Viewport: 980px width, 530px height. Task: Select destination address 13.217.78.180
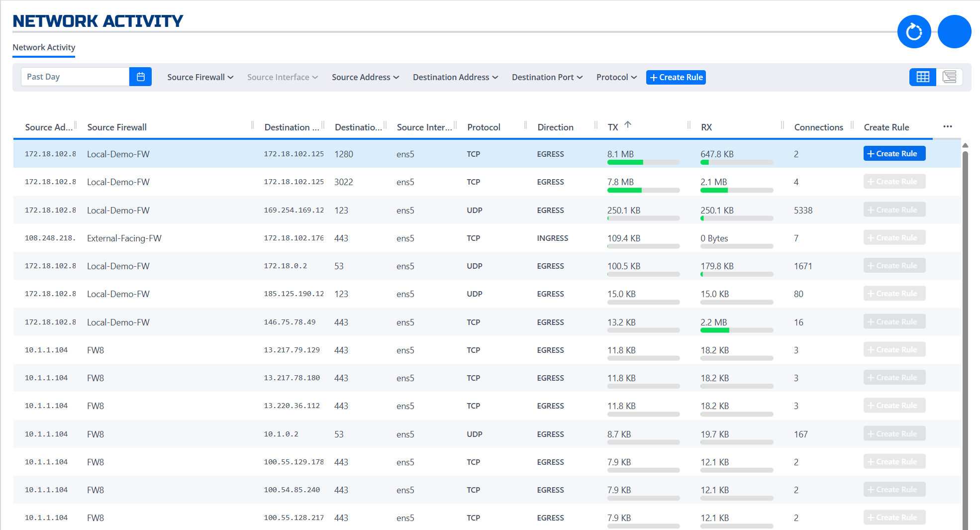(292, 378)
